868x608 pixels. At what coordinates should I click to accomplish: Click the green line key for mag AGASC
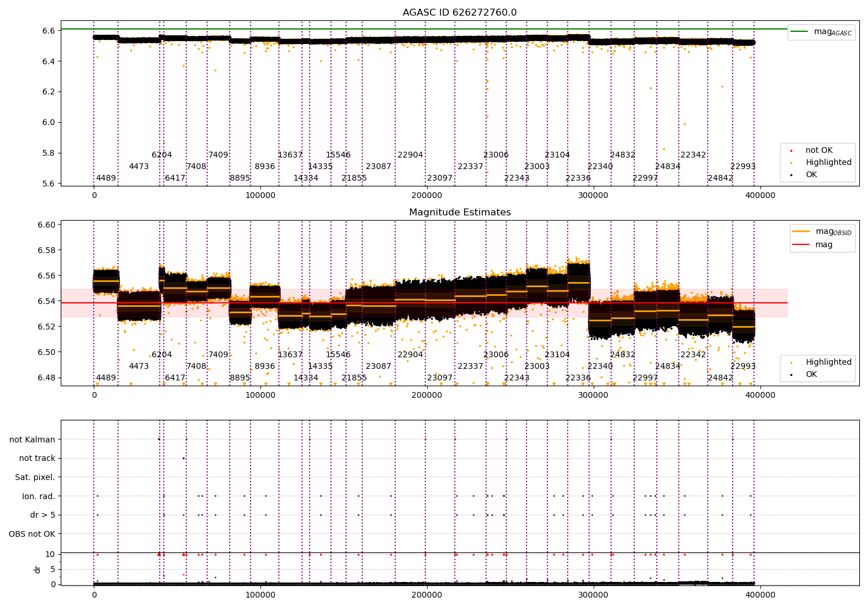[799, 32]
